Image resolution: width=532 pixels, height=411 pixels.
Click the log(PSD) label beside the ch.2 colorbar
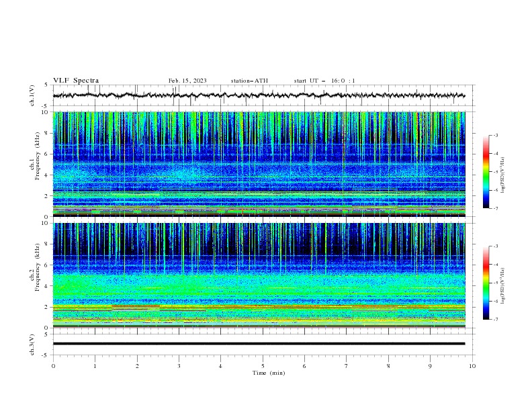coord(503,285)
